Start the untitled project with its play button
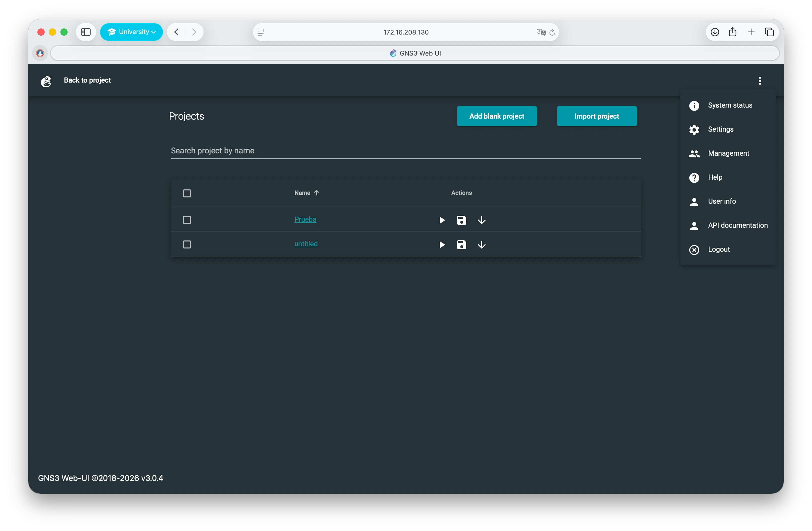Screen dimensions: 812x531 point(442,244)
